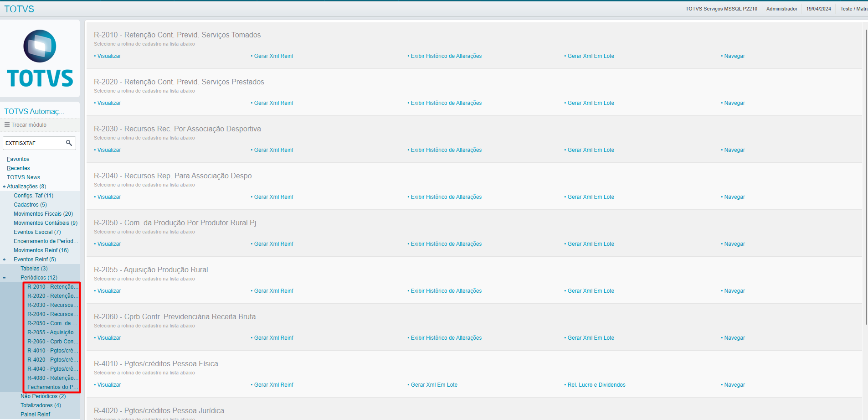This screenshot has width=868, height=420.
Task: Open Totalizadores (4)
Action: [x=41, y=405]
